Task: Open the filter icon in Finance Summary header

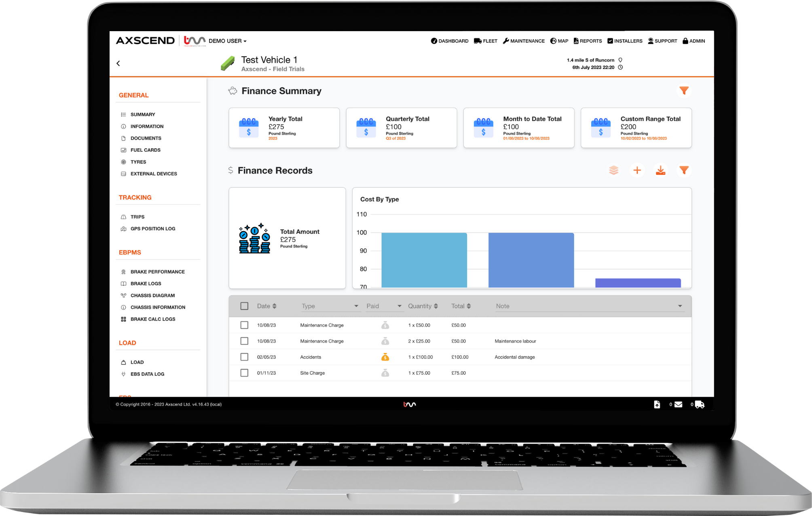Action: tap(684, 91)
